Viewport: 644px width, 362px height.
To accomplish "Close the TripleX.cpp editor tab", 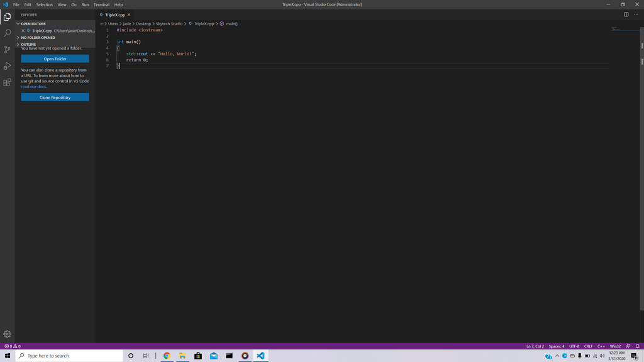I will click(129, 15).
